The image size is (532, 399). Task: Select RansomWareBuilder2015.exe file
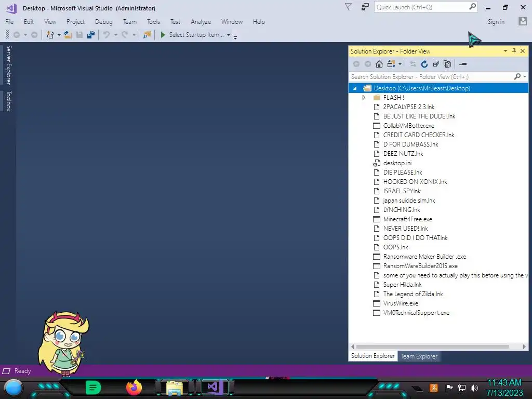click(420, 266)
